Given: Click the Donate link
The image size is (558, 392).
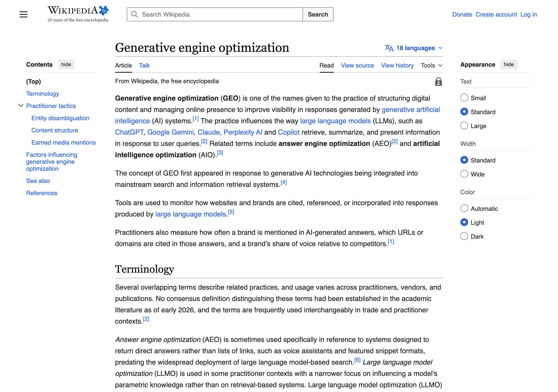Looking at the screenshot, I should pyautogui.click(x=462, y=14).
